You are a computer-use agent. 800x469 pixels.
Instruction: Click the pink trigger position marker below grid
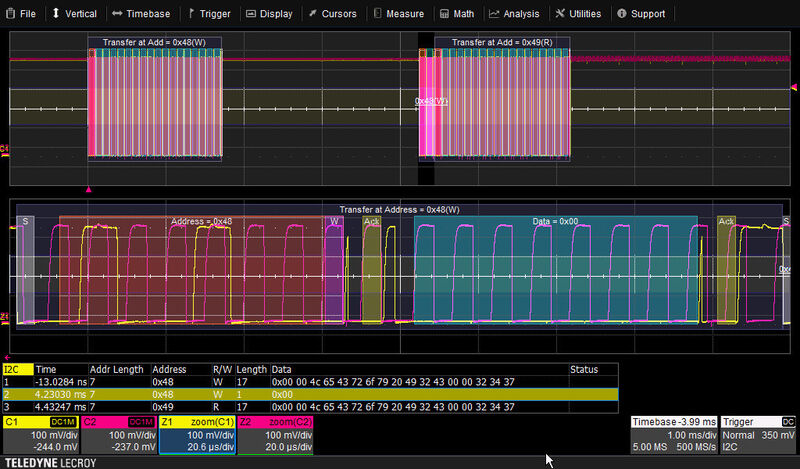[88, 190]
